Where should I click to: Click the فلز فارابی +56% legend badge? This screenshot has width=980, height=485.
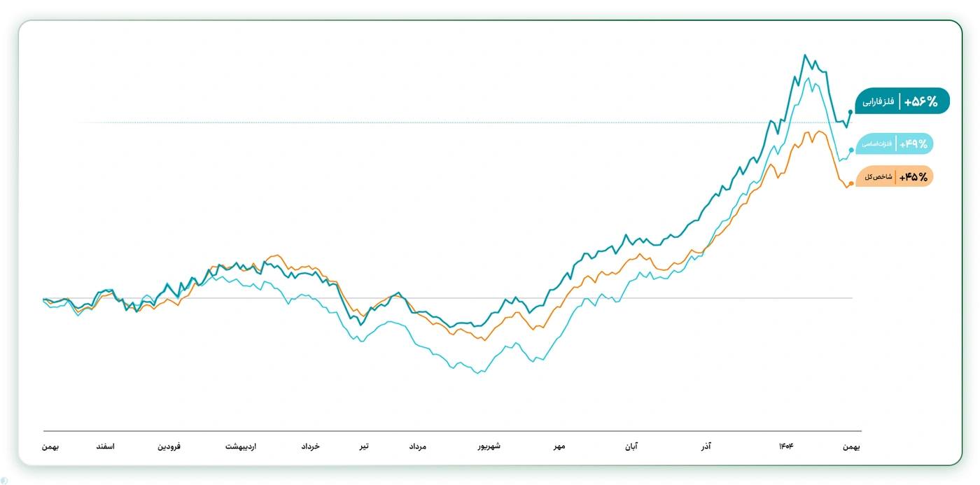coord(902,101)
